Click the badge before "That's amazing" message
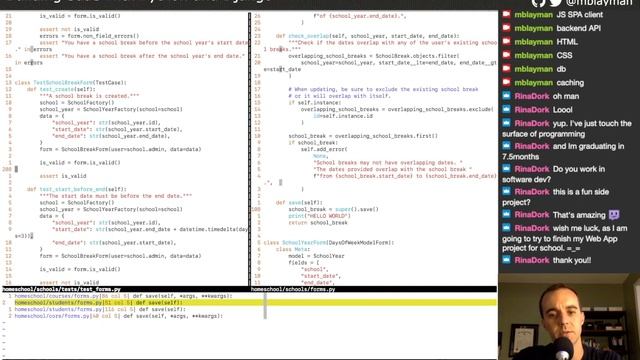The image size is (640, 360). (507, 214)
